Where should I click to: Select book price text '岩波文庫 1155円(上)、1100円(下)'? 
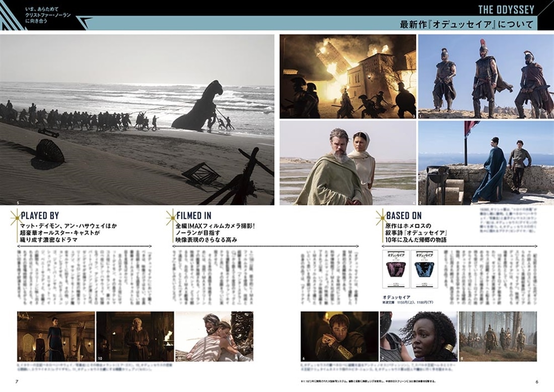pos(408,303)
